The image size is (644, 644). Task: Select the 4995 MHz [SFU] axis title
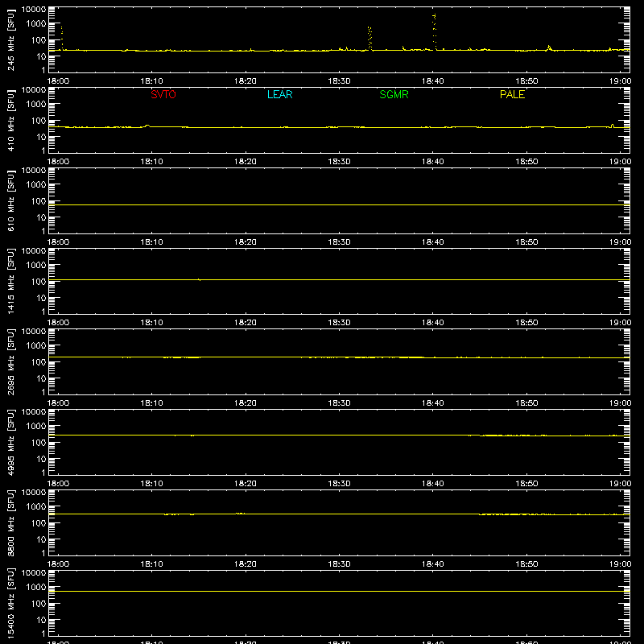(10, 442)
